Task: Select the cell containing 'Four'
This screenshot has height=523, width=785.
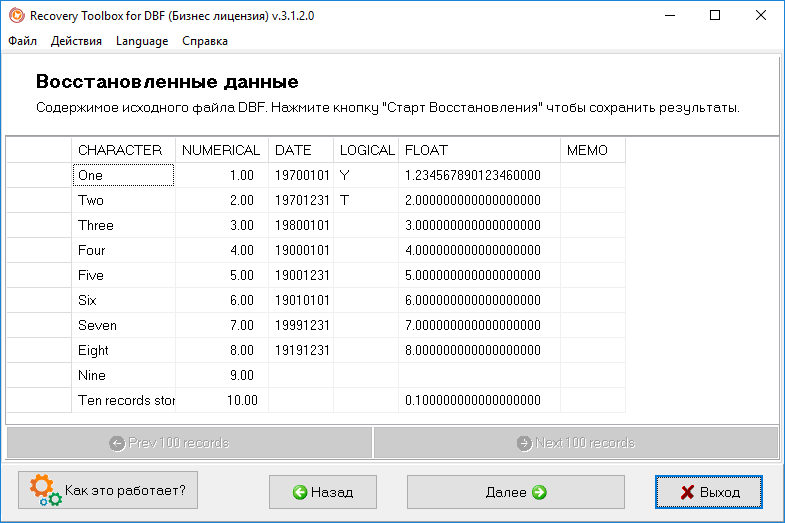Action: pyautogui.click(x=124, y=250)
